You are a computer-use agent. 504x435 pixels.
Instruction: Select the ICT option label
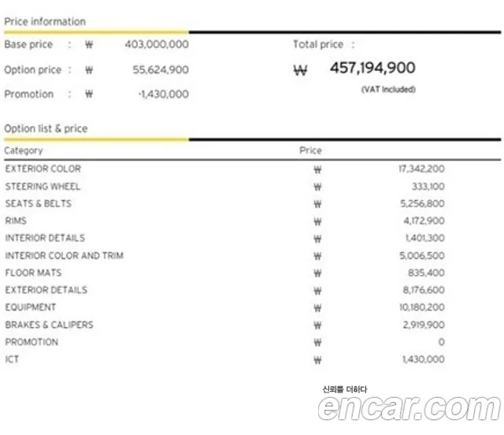pyautogui.click(x=12, y=359)
